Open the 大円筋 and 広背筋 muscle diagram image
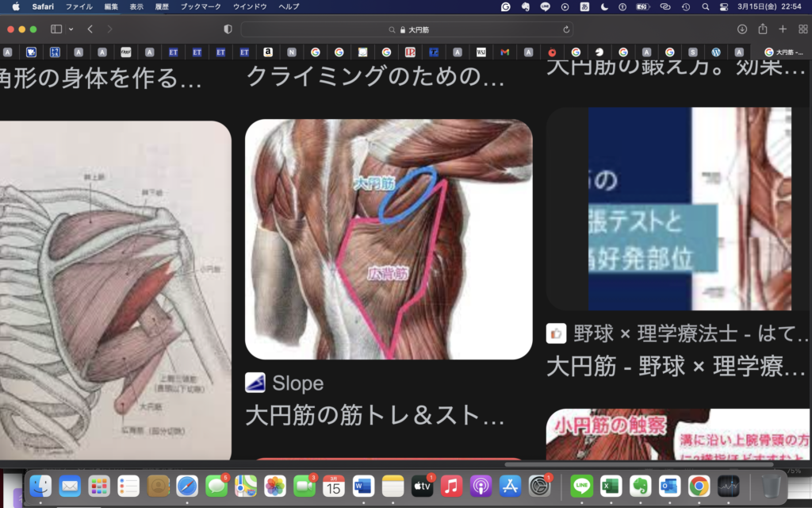Viewport: 812px width, 508px height. pyautogui.click(x=389, y=239)
